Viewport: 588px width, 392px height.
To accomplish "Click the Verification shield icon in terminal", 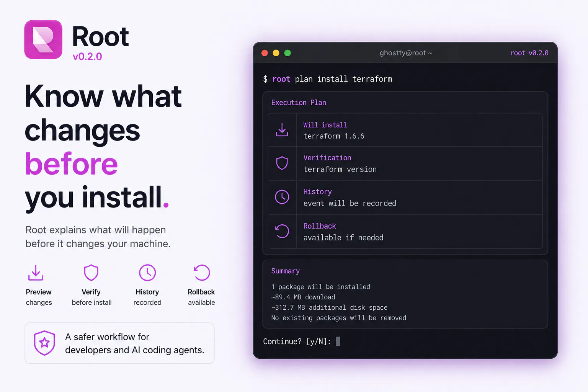I will (282, 163).
